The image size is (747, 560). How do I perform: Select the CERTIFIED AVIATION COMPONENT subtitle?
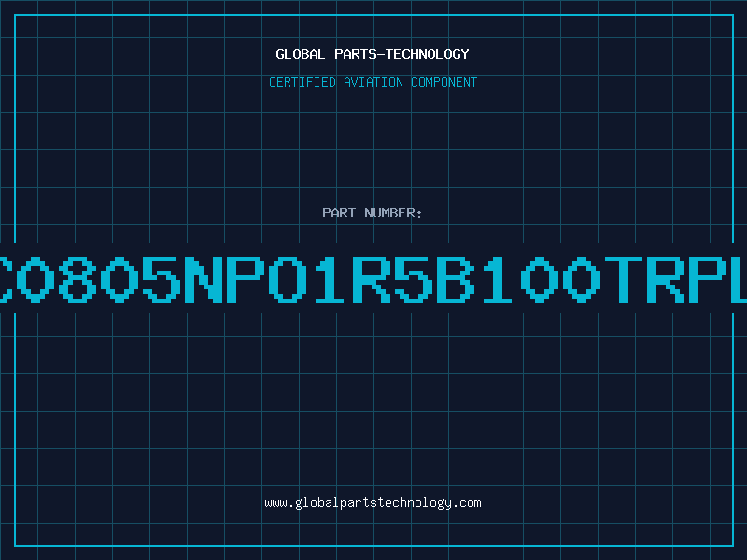pyautogui.click(x=373, y=82)
